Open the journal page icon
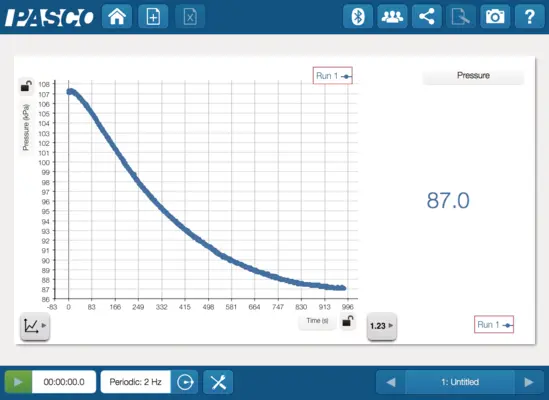Image resolution: width=549 pixels, height=400 pixels. [x=461, y=16]
